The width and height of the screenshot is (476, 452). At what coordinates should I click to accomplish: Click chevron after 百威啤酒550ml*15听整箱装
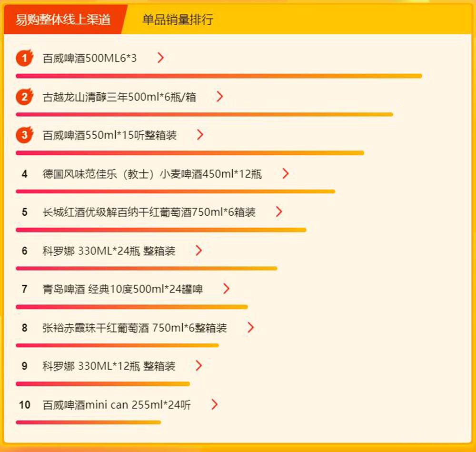coord(200,135)
